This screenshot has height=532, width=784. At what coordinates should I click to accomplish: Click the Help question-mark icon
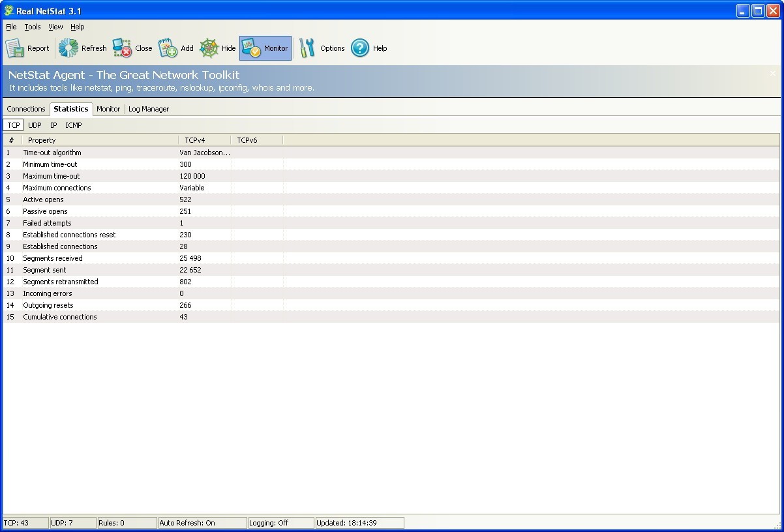point(360,48)
